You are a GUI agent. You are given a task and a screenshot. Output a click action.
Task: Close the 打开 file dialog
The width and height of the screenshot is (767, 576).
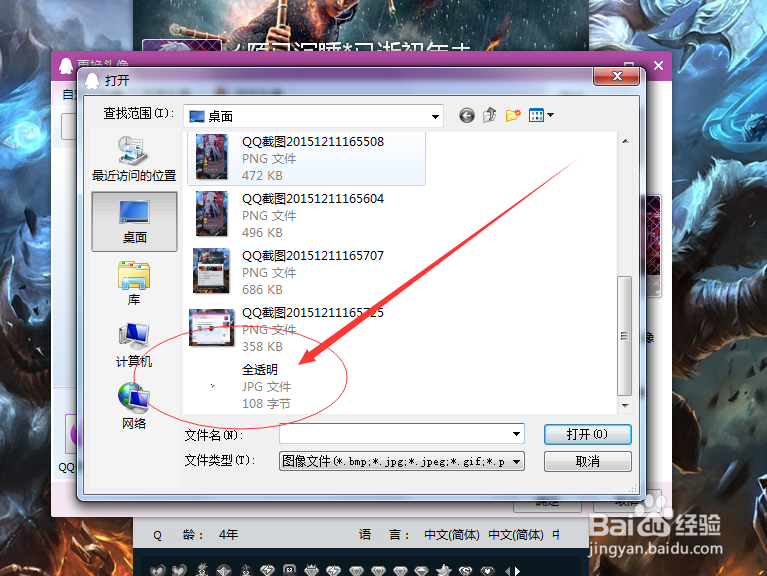616,76
